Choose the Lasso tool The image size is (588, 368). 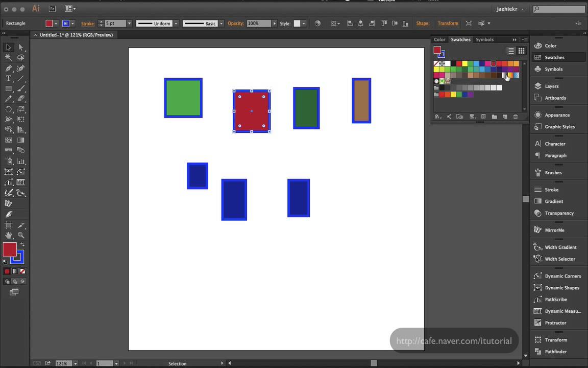point(20,57)
